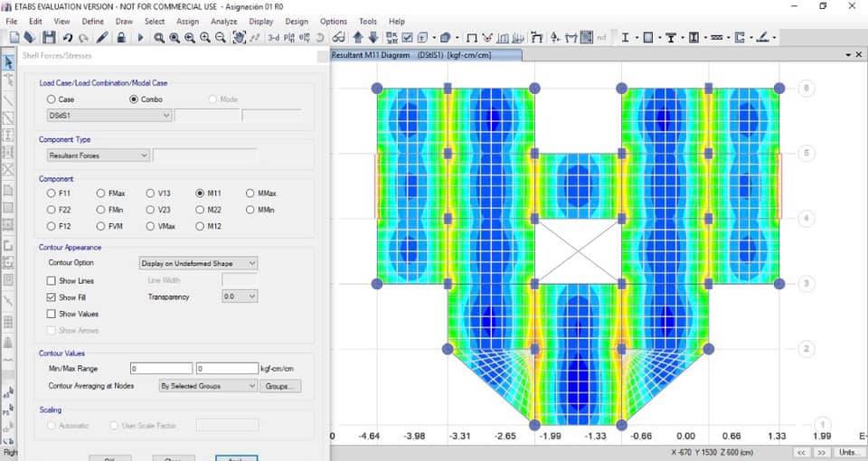Select the MMax component radio
The width and height of the screenshot is (868, 461).
click(250, 193)
